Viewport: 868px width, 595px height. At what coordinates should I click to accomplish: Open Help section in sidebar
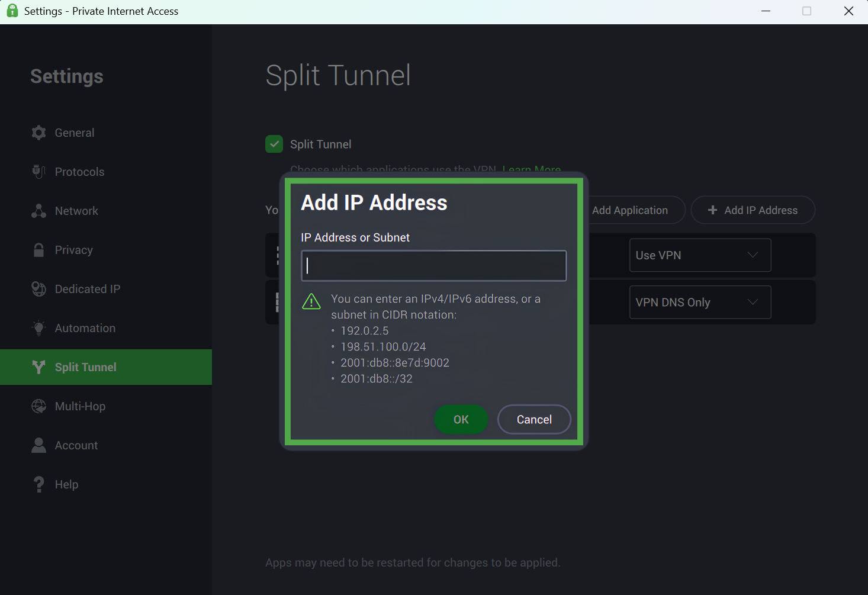point(106,484)
